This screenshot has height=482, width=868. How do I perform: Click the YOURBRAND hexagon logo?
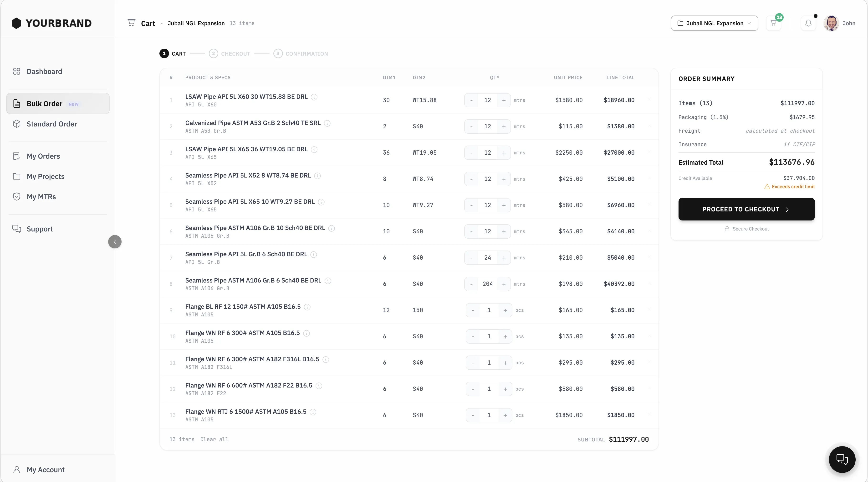(16, 23)
